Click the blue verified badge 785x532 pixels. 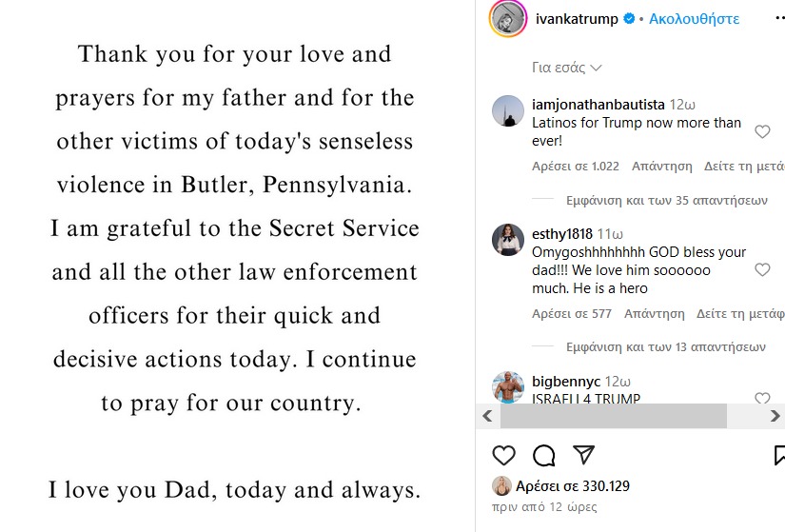tap(629, 19)
